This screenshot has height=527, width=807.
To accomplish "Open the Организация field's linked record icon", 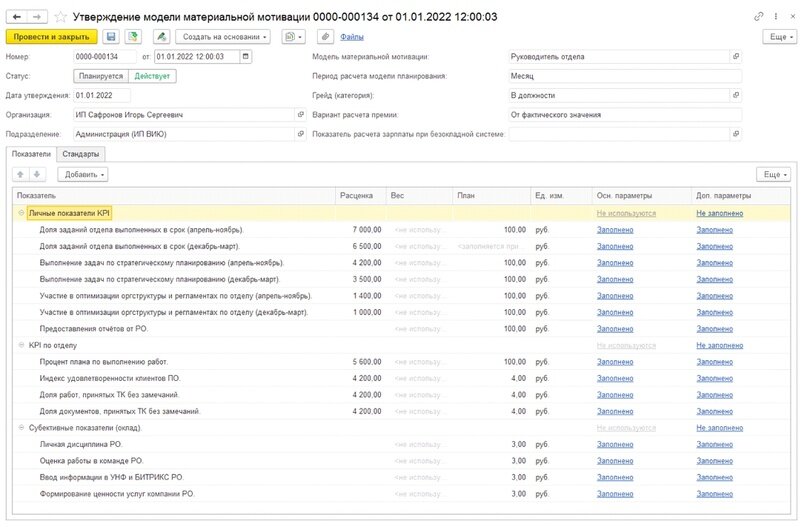I will (301, 114).
